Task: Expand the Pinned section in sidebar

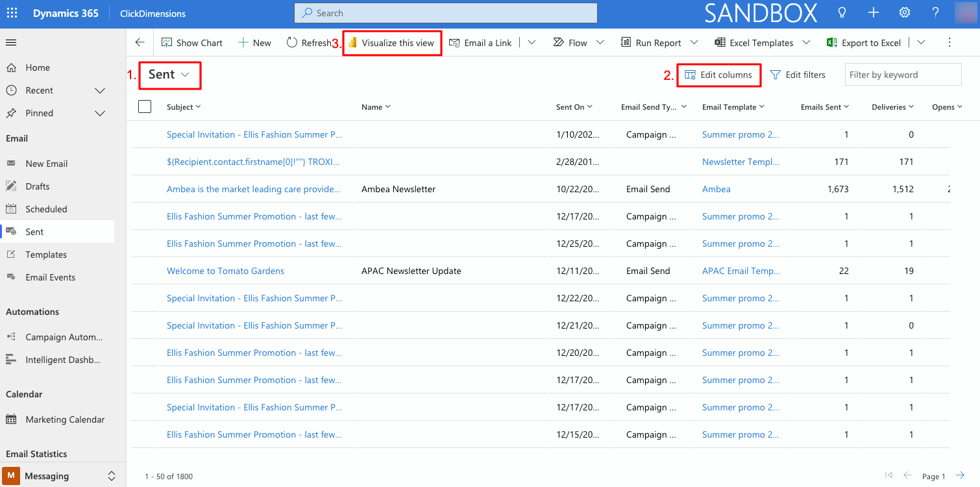Action: [x=100, y=113]
